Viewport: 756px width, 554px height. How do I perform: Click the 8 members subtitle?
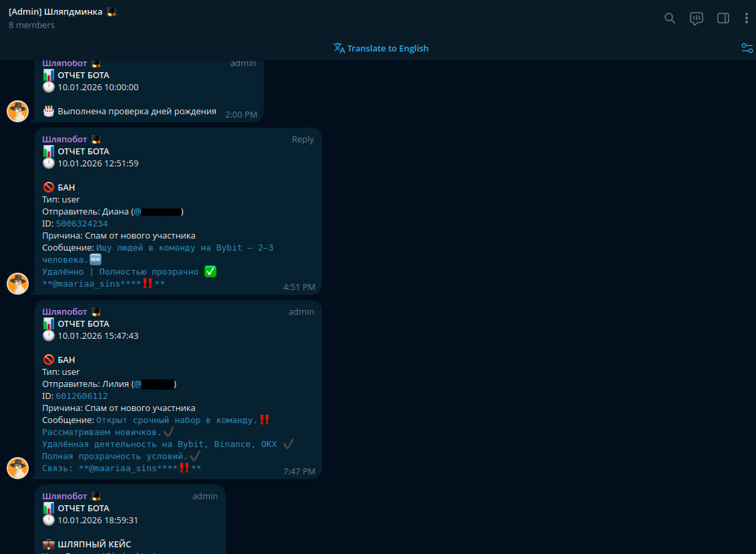click(31, 25)
